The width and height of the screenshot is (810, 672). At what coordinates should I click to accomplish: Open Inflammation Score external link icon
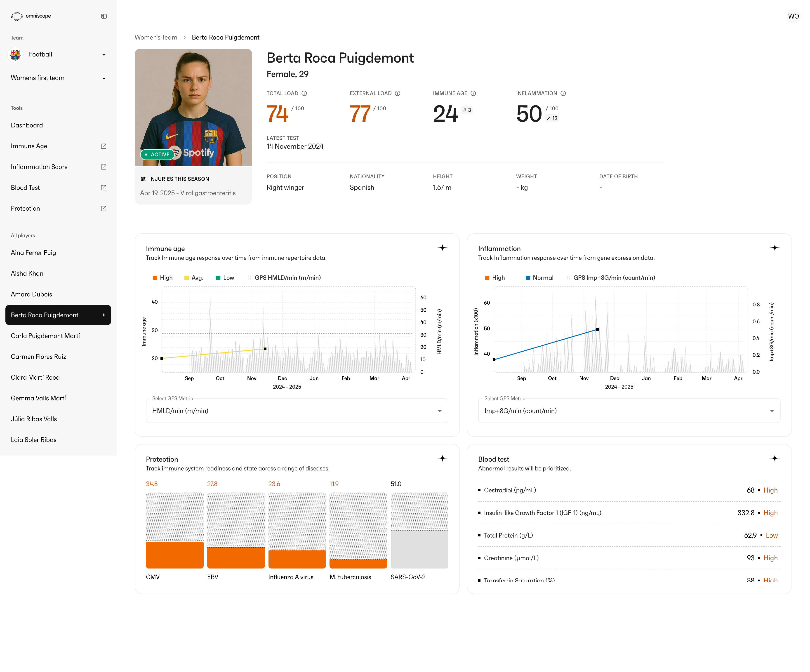point(103,167)
